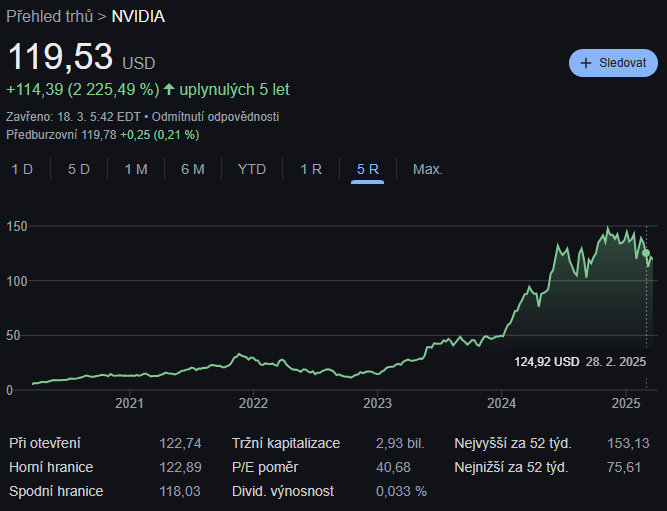Click the Divid. výnosnost label
The width and height of the screenshot is (667, 511).
tap(283, 491)
